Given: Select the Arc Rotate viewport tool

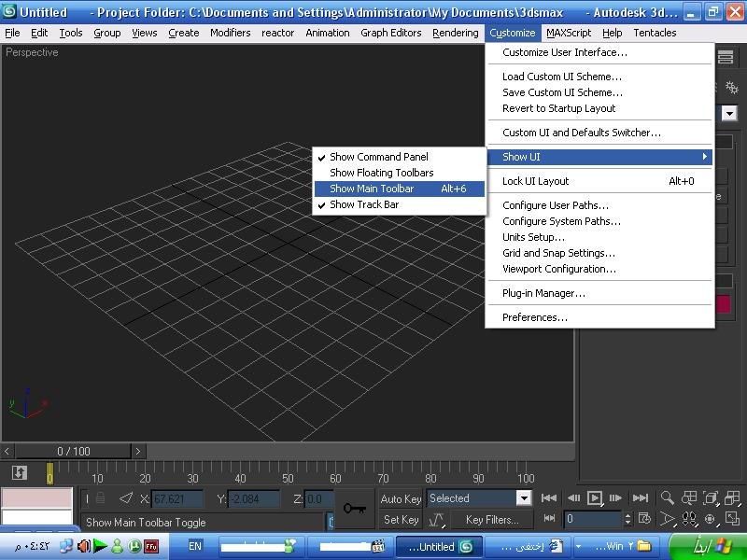Looking at the screenshot, I should tap(711, 519).
